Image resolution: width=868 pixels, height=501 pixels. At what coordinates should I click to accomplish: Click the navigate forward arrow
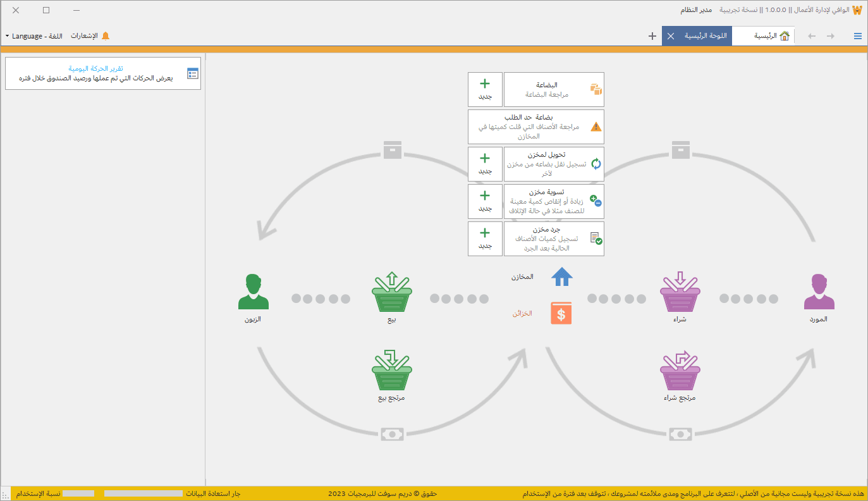click(831, 36)
